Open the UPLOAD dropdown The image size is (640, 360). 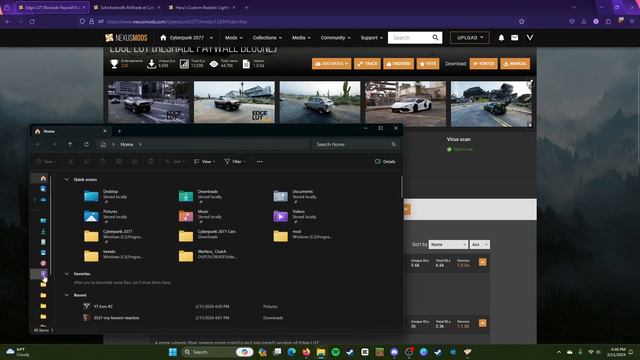click(470, 38)
